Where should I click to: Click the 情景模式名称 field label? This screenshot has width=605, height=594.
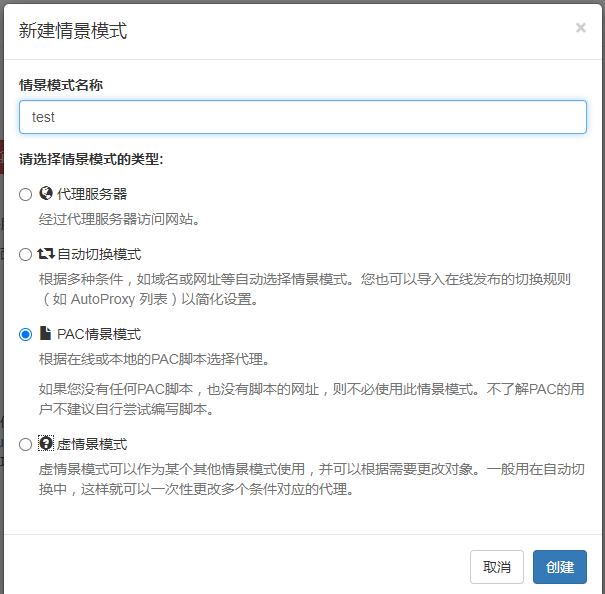point(61,85)
